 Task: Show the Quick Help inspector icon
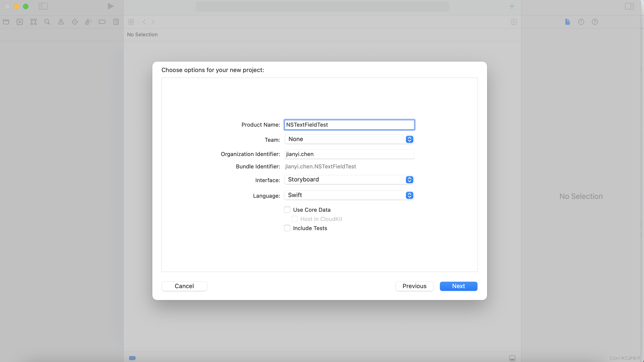(x=595, y=22)
